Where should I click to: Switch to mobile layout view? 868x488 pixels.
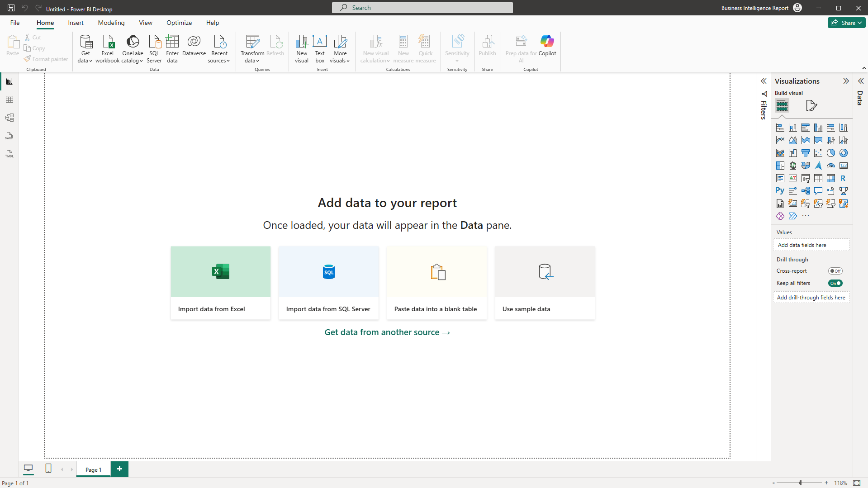click(x=48, y=469)
